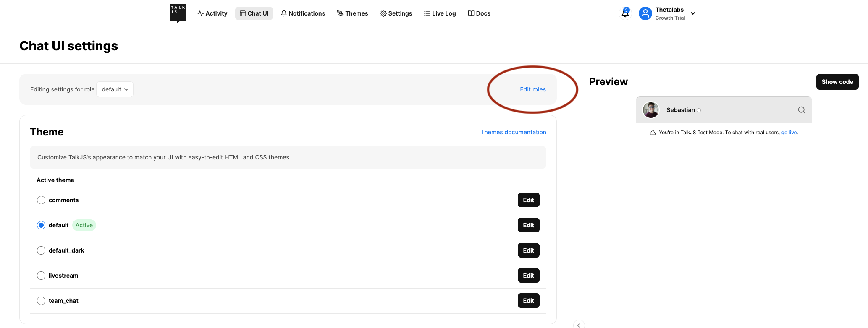This screenshot has width=868, height=328.
Task: Open the Chat UI nav tab
Action: (x=254, y=13)
